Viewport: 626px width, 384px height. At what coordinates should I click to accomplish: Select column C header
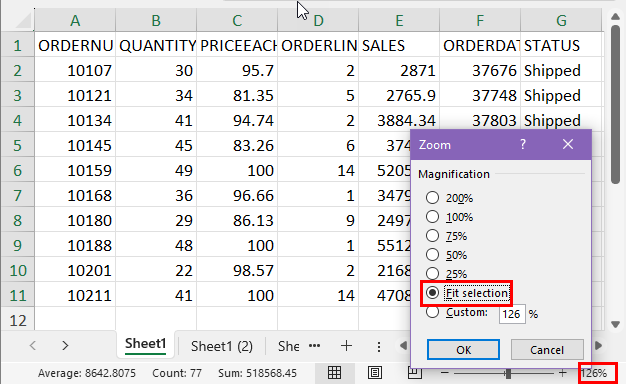point(237,20)
